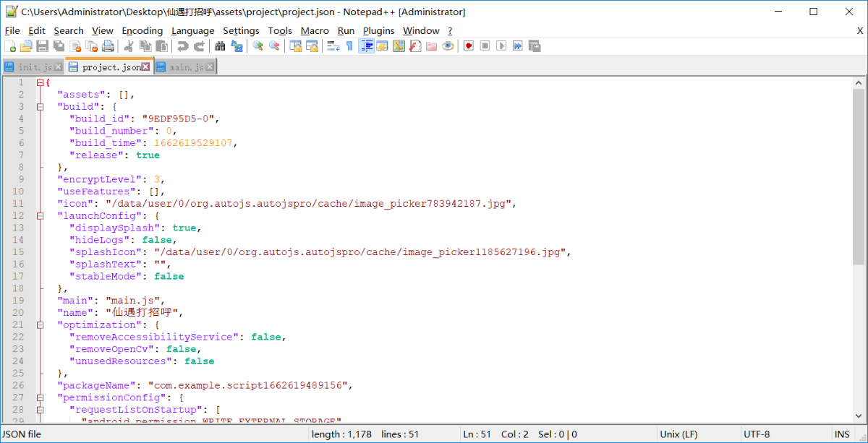Open the Plugins menu
This screenshot has width=868, height=443.
tap(379, 30)
